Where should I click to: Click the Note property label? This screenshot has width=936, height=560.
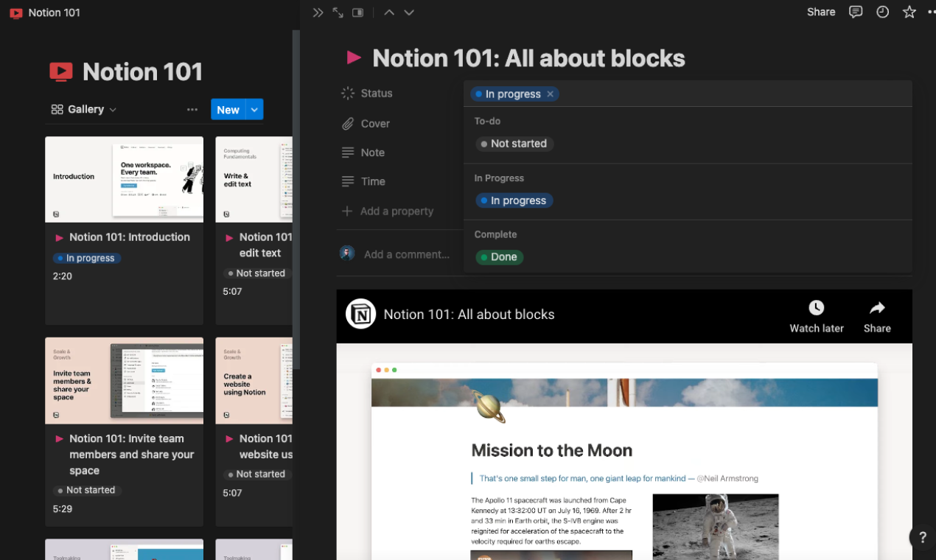373,153
